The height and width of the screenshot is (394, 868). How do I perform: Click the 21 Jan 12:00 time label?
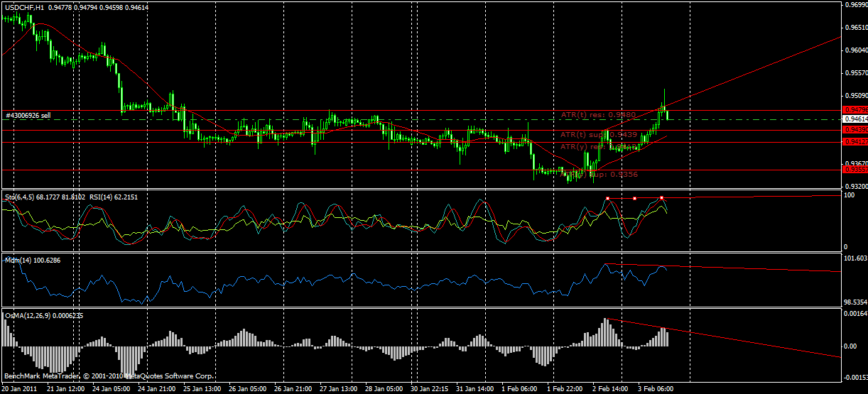coord(67,389)
